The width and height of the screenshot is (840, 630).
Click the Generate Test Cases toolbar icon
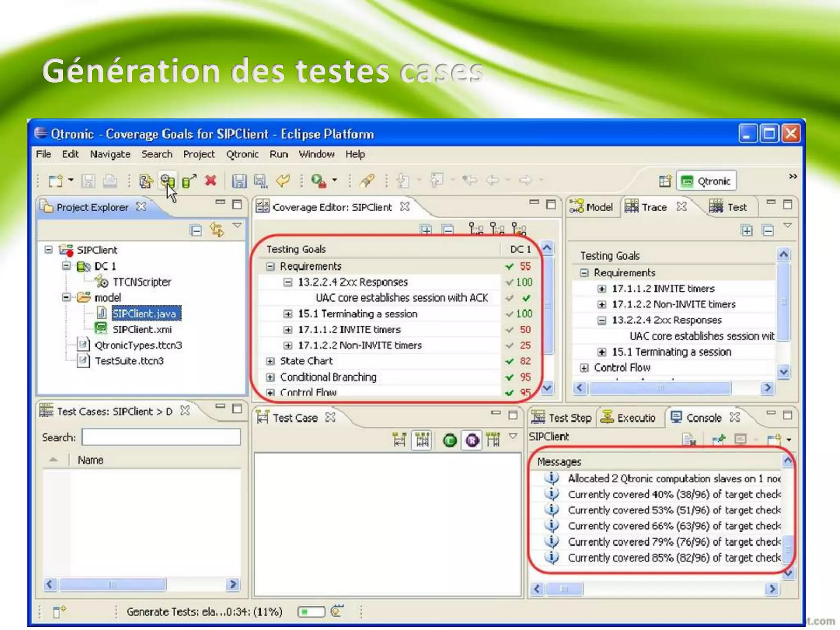(x=167, y=180)
